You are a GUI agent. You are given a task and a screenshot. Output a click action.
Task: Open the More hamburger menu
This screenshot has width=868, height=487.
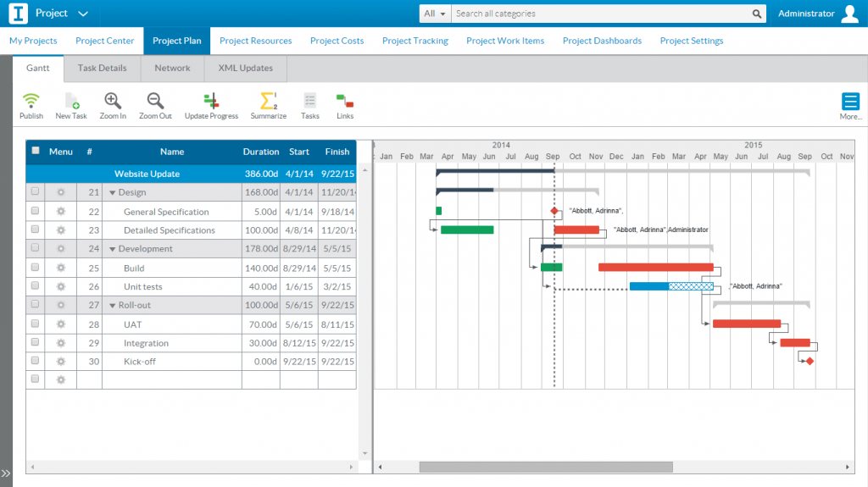pyautogui.click(x=850, y=102)
